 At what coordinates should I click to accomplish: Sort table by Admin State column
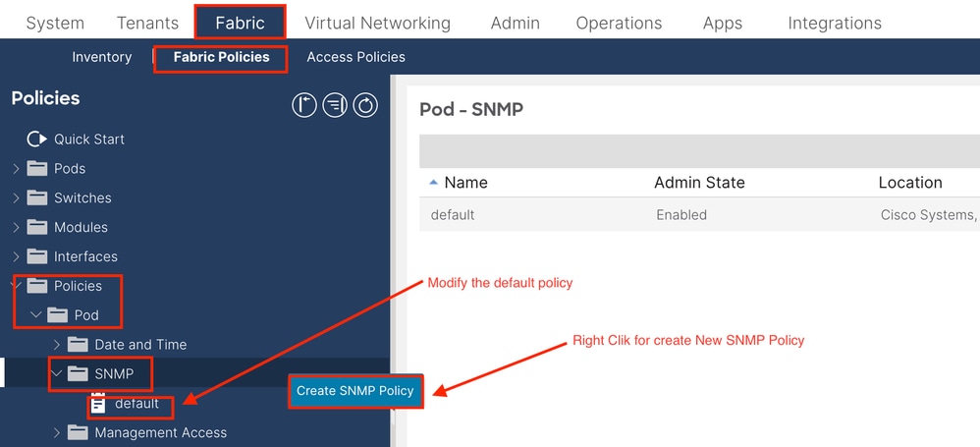(x=699, y=183)
